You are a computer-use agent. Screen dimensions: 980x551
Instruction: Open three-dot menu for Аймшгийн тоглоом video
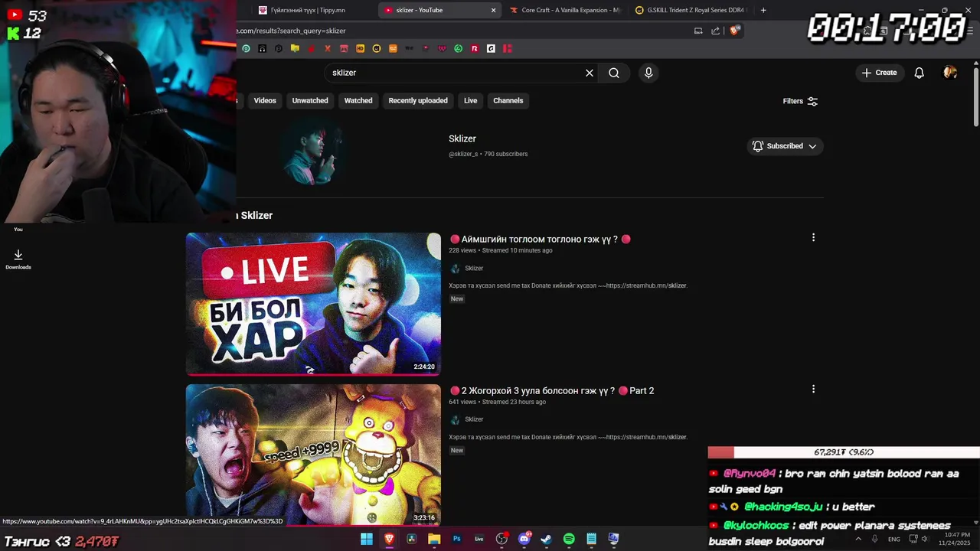pos(813,238)
